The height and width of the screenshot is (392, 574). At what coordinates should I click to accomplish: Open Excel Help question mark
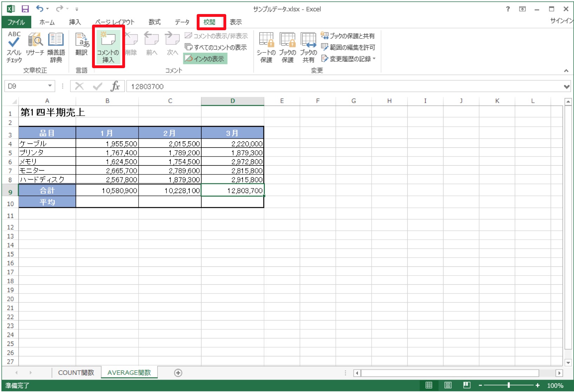(x=508, y=9)
